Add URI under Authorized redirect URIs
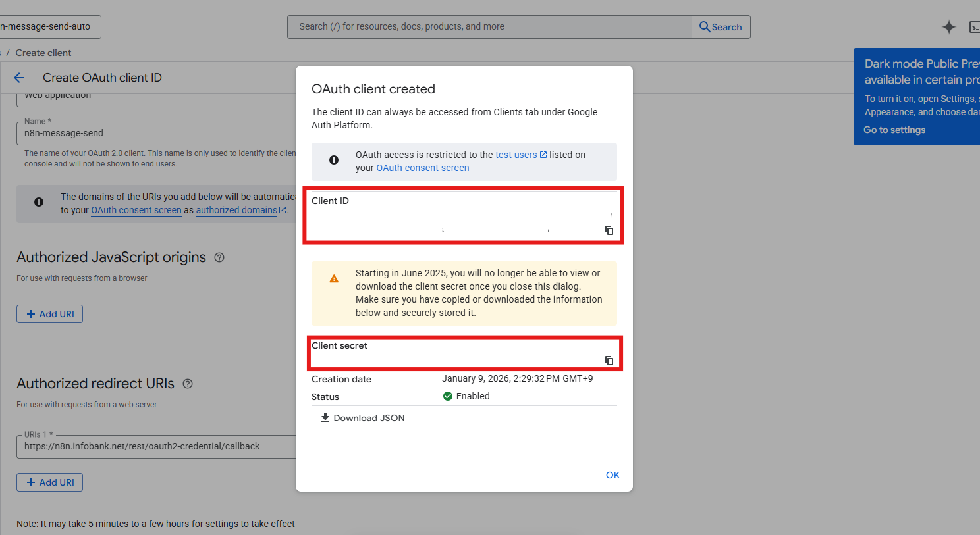Screen dimensions: 980x535 click(x=49, y=482)
